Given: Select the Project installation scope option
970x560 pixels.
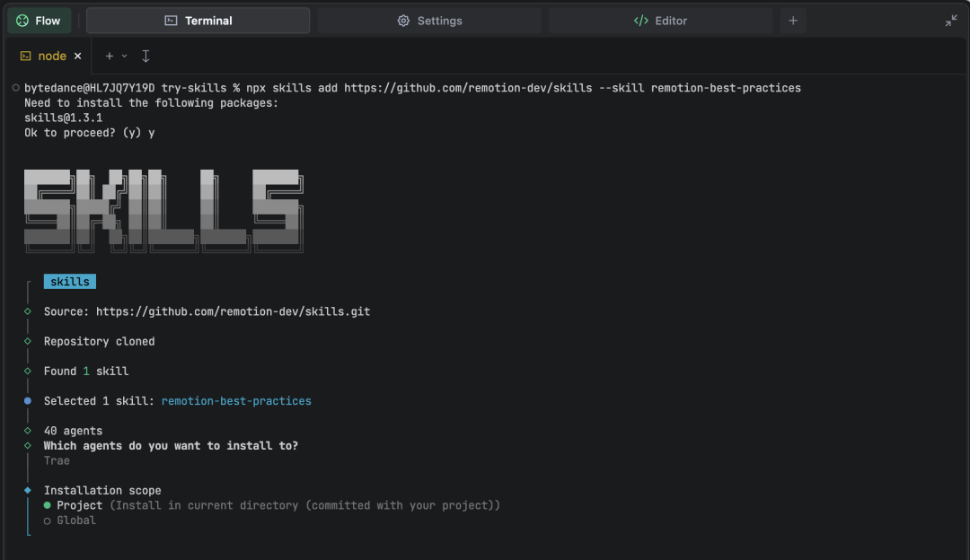Looking at the screenshot, I should click(x=272, y=505).
